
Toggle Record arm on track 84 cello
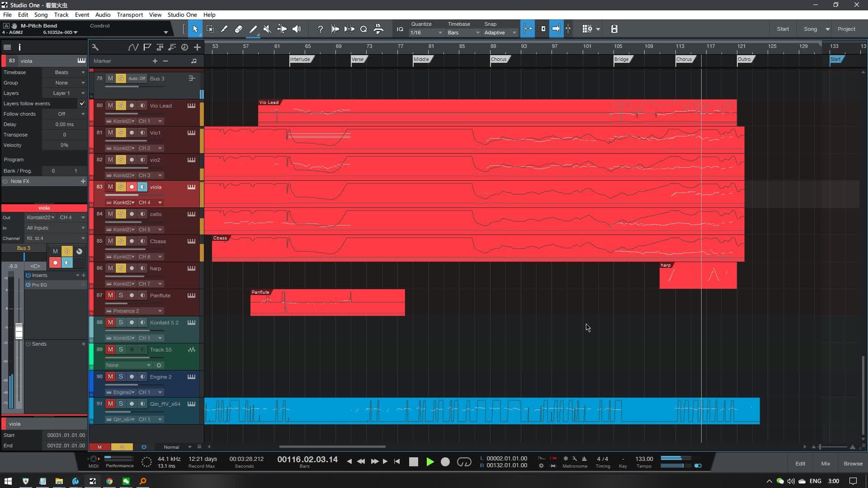[x=131, y=214]
